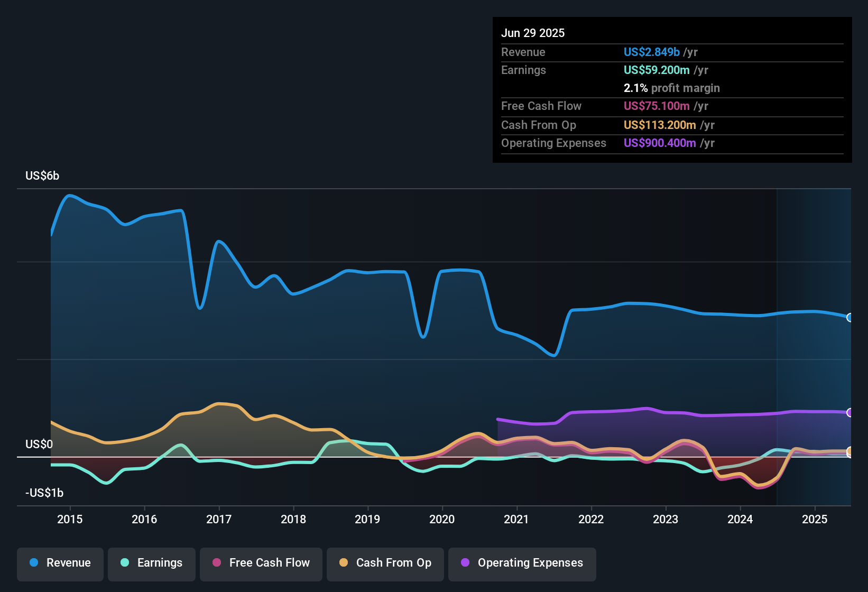
Task: Click the US$6b y-axis label
Action: click(x=42, y=175)
